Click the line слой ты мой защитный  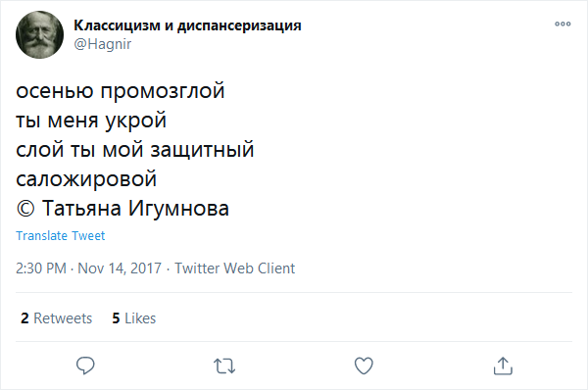point(135,150)
